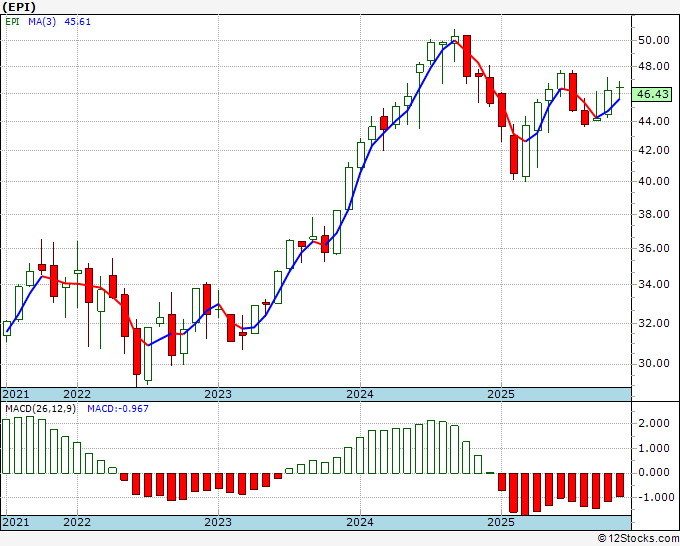The width and height of the screenshot is (680, 546).
Task: Click the MA(3) indicator label
Action: [x=42, y=22]
